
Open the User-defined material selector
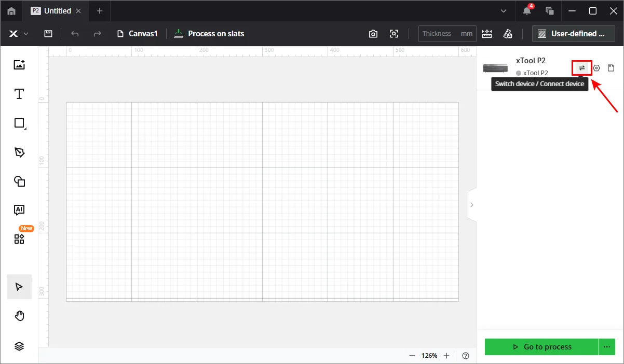574,34
